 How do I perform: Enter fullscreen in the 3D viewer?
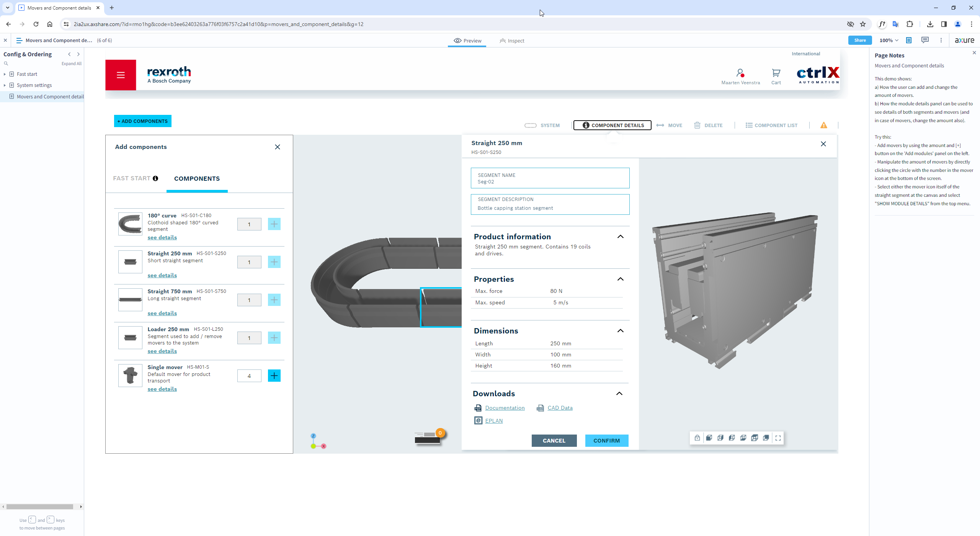tap(778, 438)
